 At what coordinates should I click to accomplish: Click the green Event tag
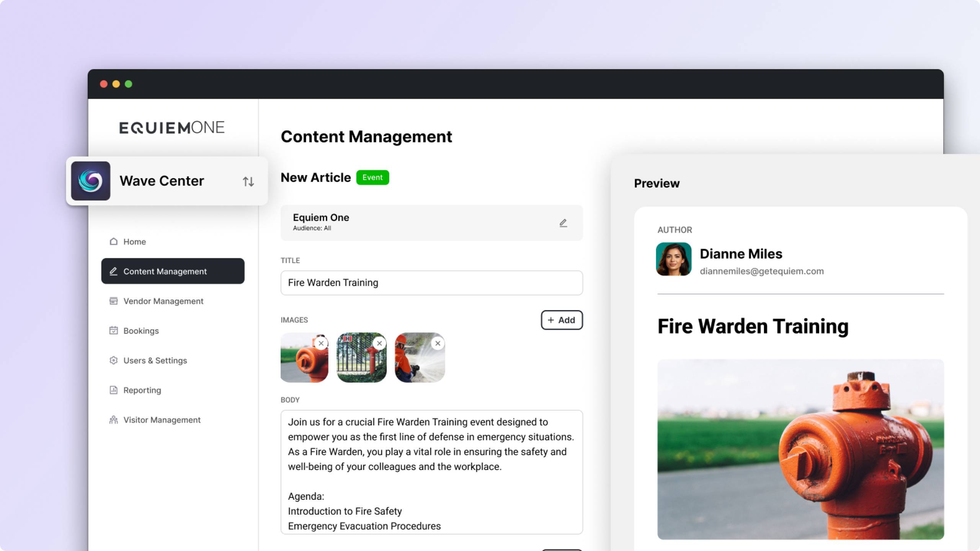372,178
